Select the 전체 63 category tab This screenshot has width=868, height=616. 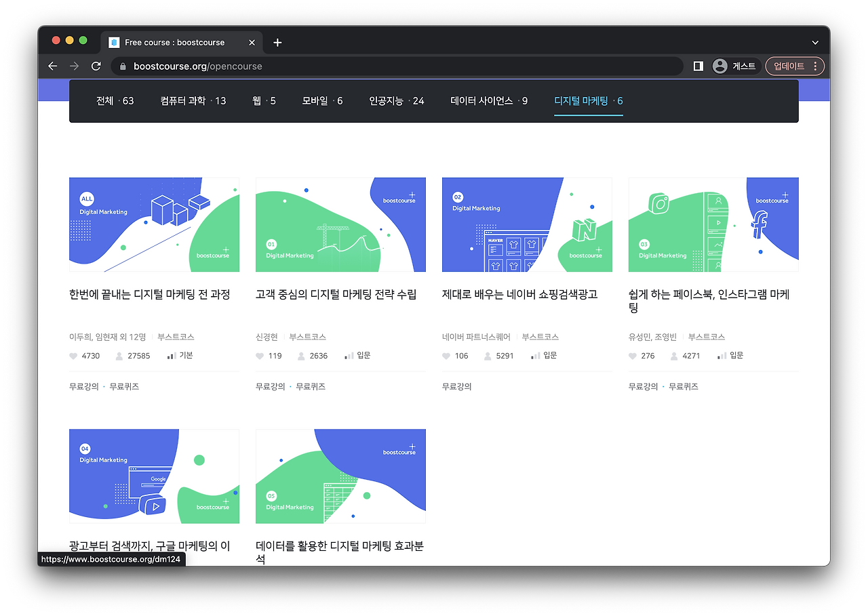[x=115, y=100]
